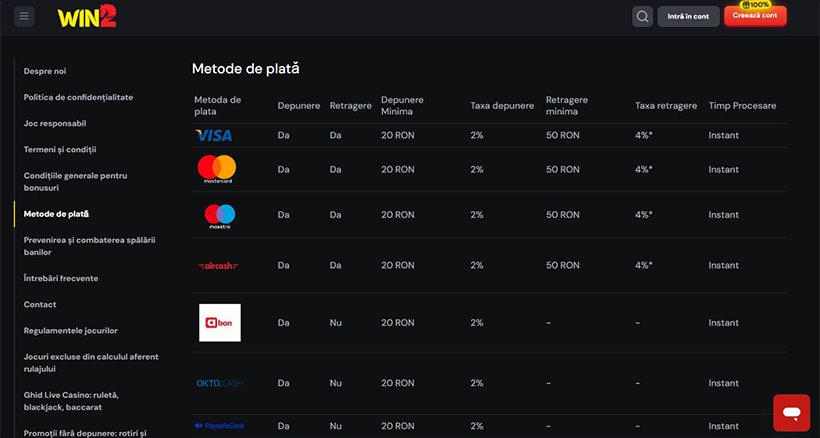Open the search icon button
This screenshot has height=438, width=820.
(x=642, y=16)
